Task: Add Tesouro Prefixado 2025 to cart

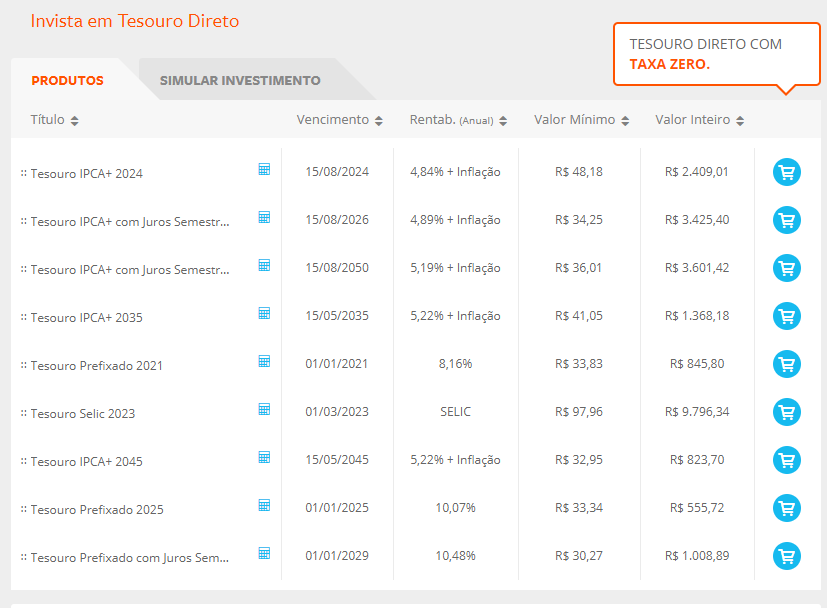Action: (787, 508)
